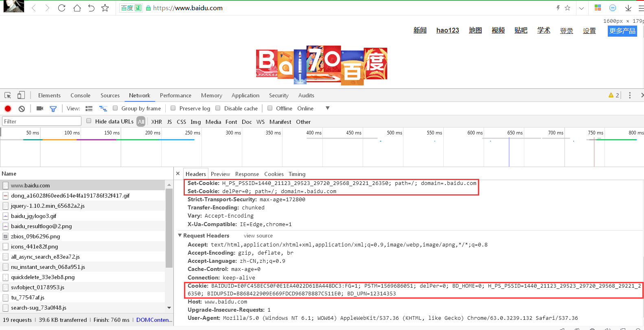644x330 pixels.
Task: Open the Audits tab
Action: (306, 95)
